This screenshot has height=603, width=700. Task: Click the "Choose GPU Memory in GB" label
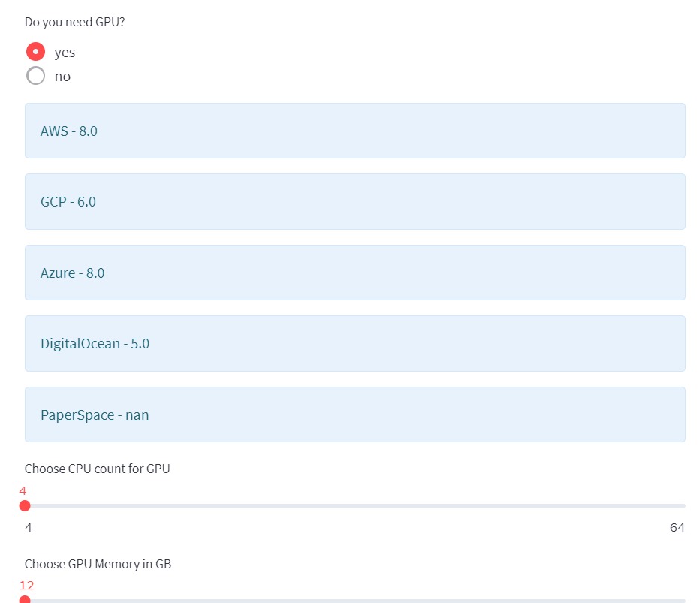click(x=98, y=564)
